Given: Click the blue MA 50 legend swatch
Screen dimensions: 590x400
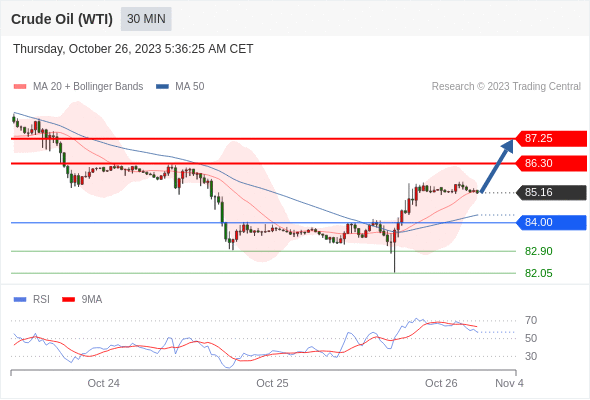Looking at the screenshot, I should point(162,87).
